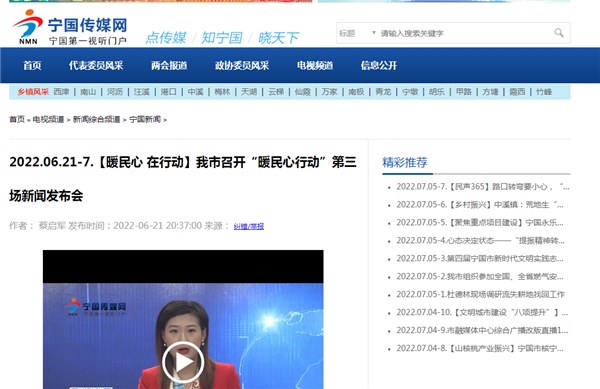Select the 方塘 township link
This screenshot has width=600, height=389.
(491, 92)
